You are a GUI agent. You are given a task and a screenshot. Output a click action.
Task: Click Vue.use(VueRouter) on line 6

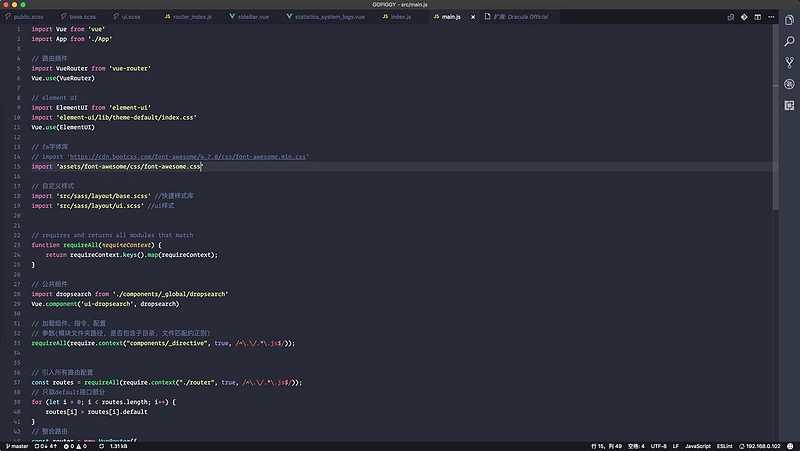tap(63, 78)
